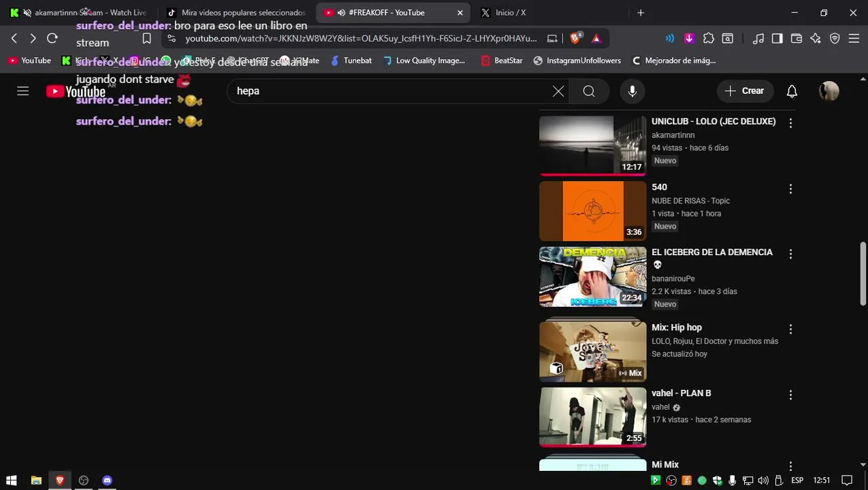Open the Low Quality Image bookmark

point(424,61)
